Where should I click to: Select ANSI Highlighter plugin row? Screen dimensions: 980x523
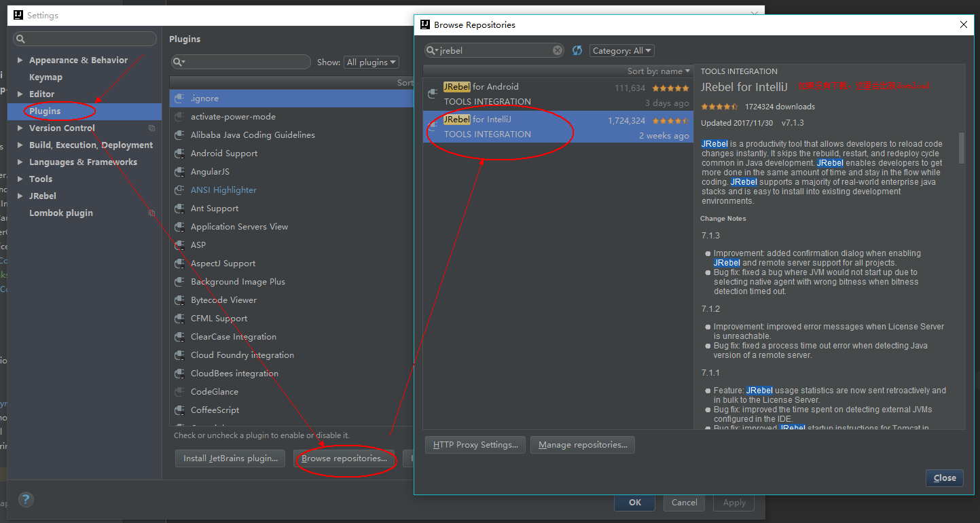pos(292,190)
